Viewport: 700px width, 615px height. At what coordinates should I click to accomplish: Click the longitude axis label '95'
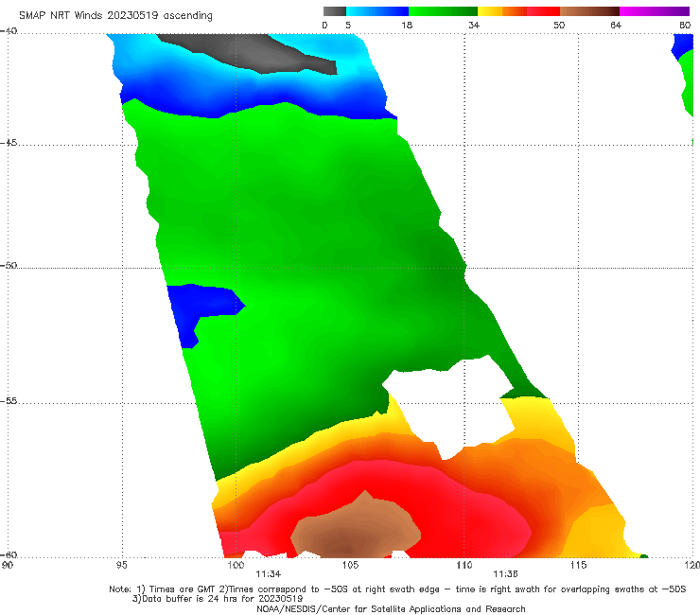pos(121,566)
